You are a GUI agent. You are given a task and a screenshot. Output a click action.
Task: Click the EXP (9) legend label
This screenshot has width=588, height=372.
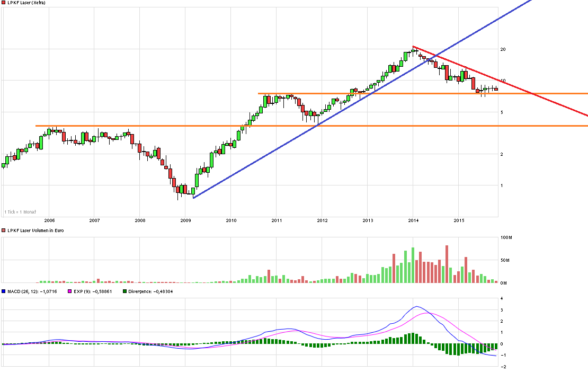(x=93, y=291)
